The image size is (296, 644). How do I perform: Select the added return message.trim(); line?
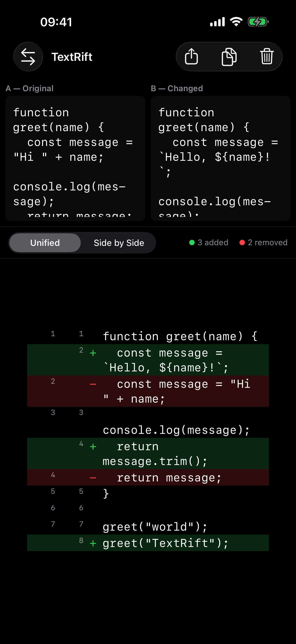(x=148, y=454)
